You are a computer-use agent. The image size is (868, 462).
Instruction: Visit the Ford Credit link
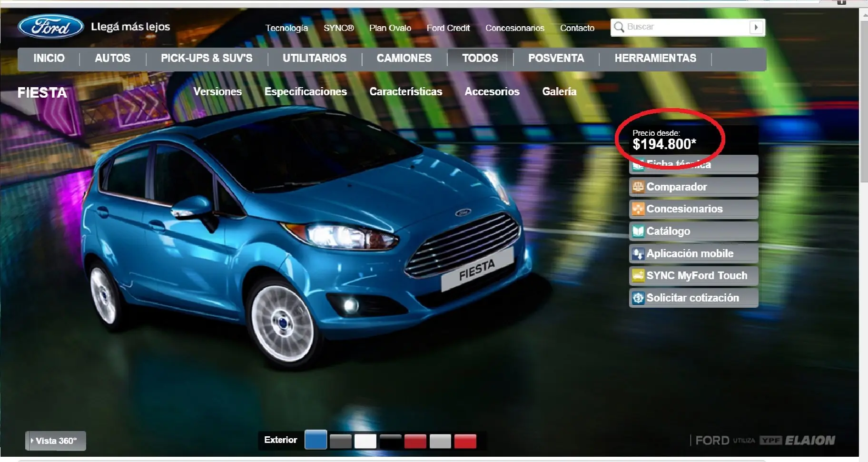pyautogui.click(x=448, y=28)
